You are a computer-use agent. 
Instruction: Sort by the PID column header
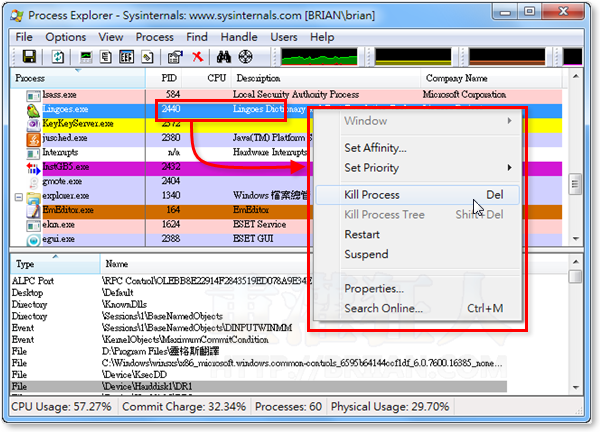click(163, 78)
